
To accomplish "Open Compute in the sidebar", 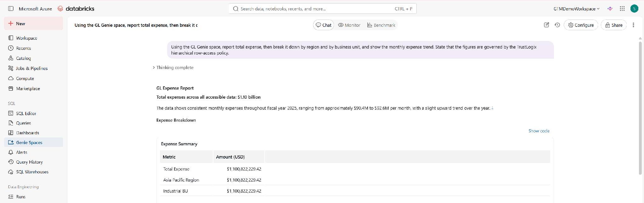I will click(34, 78).
